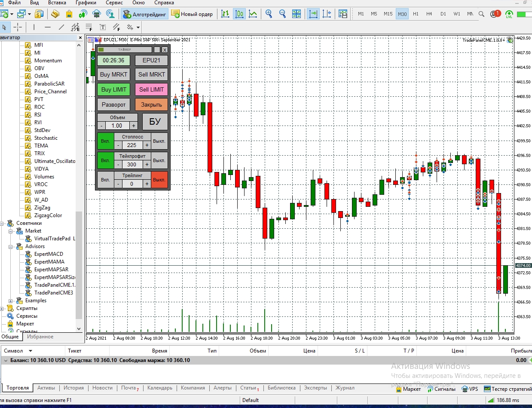Viewport: 532px width, 408px height.
Task: Switch to the Избранное tab
Action: (40, 337)
